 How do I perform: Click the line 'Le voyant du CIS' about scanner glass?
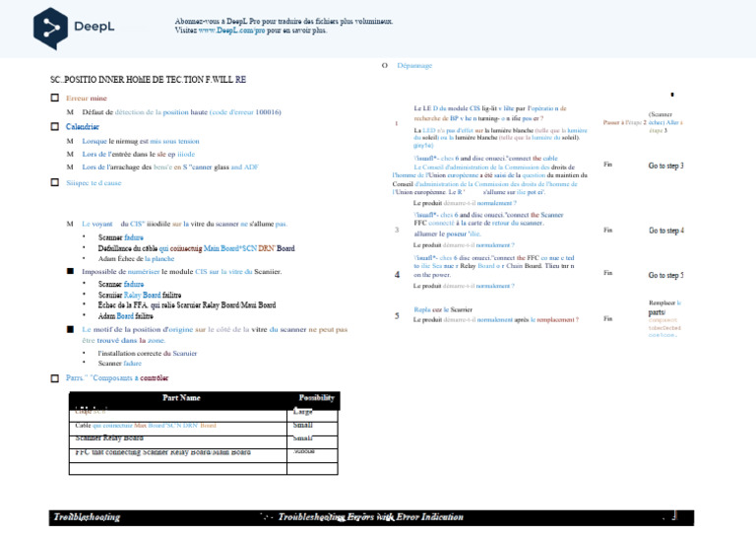[x=185, y=224]
